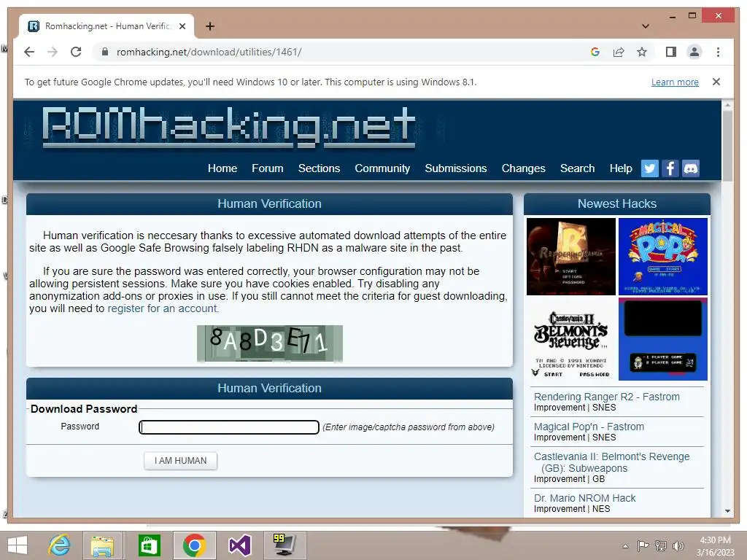Close the Romhacking.net tab
747x560 pixels.
coord(182,26)
